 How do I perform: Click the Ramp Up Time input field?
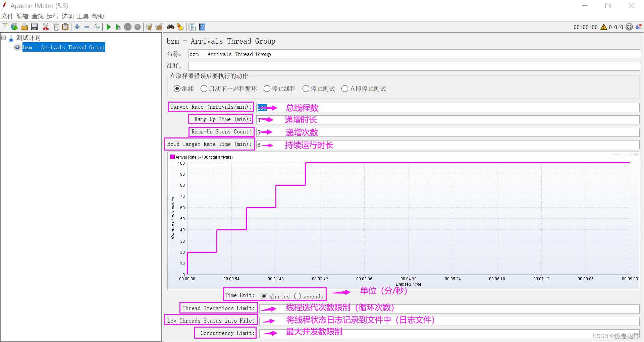[x=448, y=120]
